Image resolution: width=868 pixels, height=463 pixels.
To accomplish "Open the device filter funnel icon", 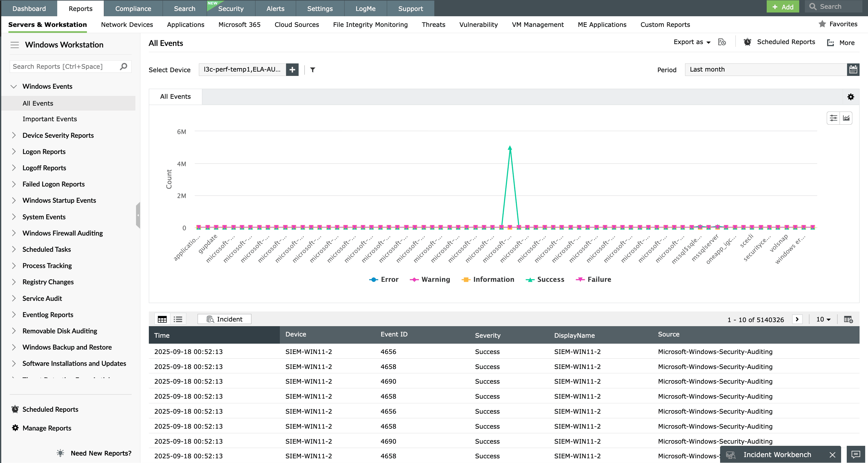I will [313, 70].
